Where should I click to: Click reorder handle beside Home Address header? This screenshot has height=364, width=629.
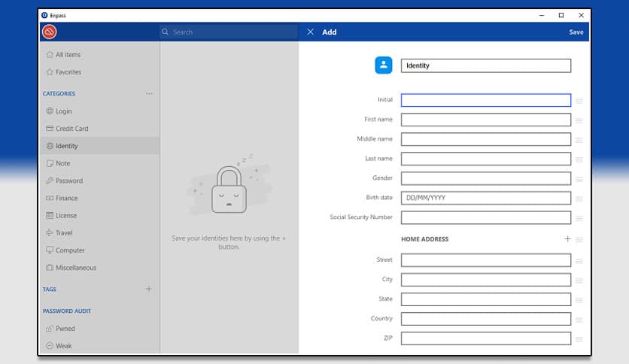coord(579,240)
